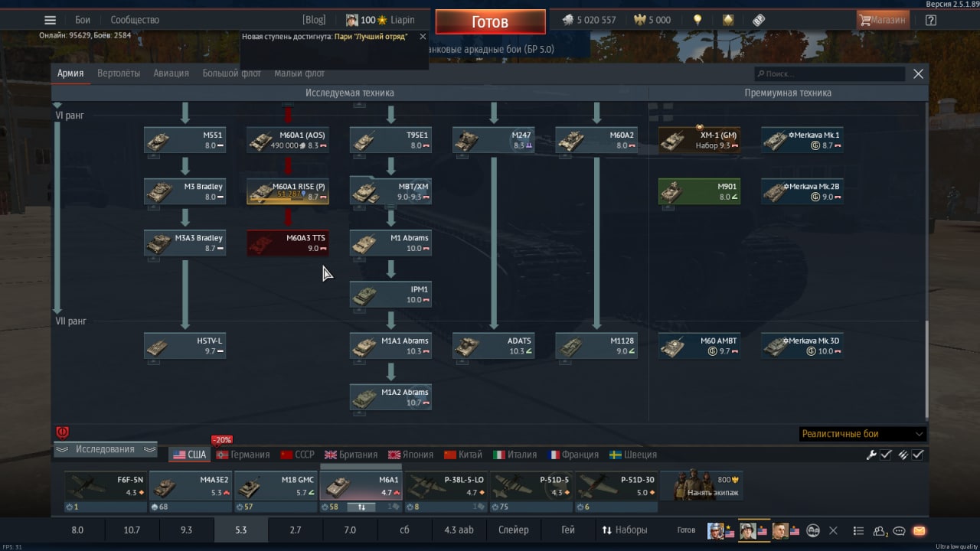
Task: Select the 4.3 aab crew preset
Action: point(459,530)
